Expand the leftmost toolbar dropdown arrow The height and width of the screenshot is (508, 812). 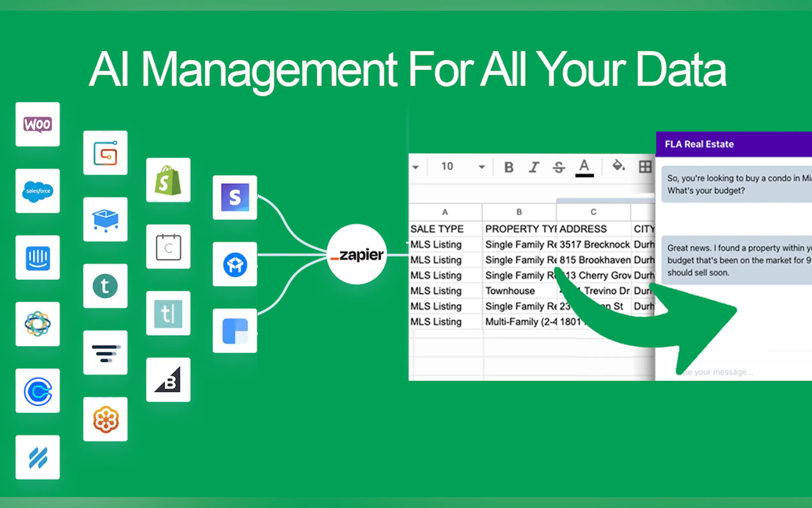[416, 167]
